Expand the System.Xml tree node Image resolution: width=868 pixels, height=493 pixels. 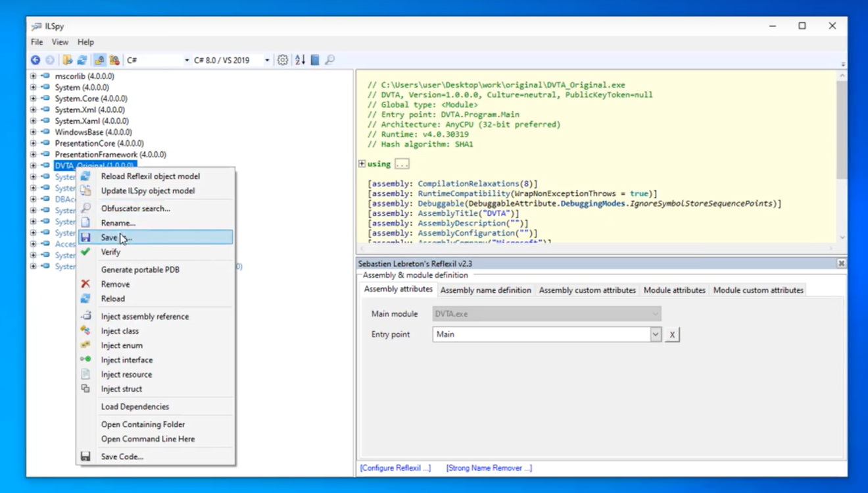pyautogui.click(x=33, y=110)
